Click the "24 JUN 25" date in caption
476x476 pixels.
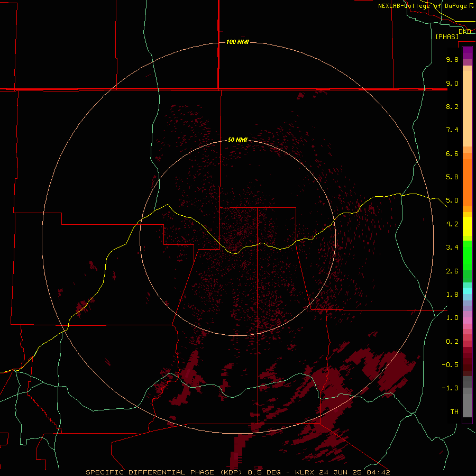point(339,472)
